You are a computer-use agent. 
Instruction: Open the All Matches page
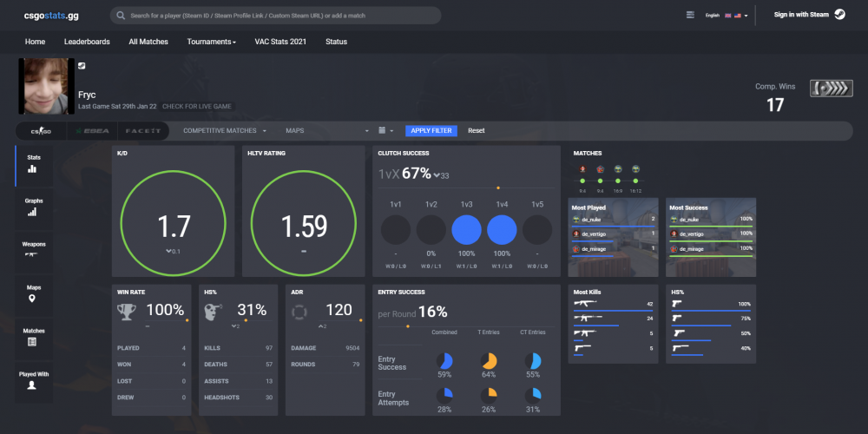148,42
